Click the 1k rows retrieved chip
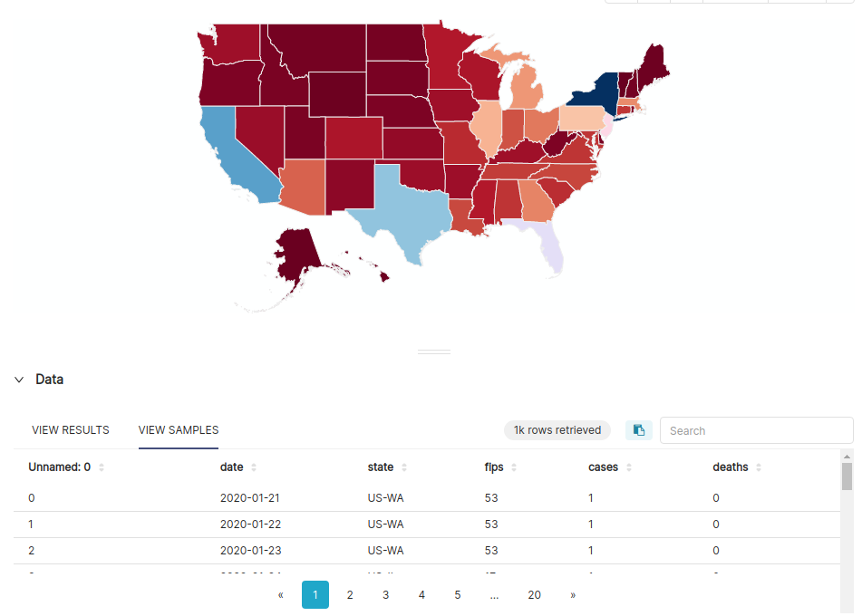Image resolution: width=862 pixels, height=616 pixels. click(x=557, y=429)
